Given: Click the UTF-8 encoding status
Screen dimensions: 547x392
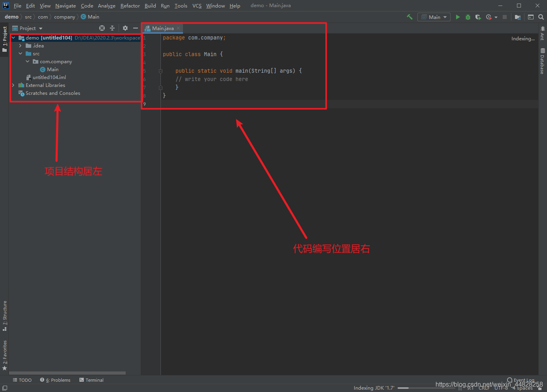Looking at the screenshot, I should tap(501, 388).
